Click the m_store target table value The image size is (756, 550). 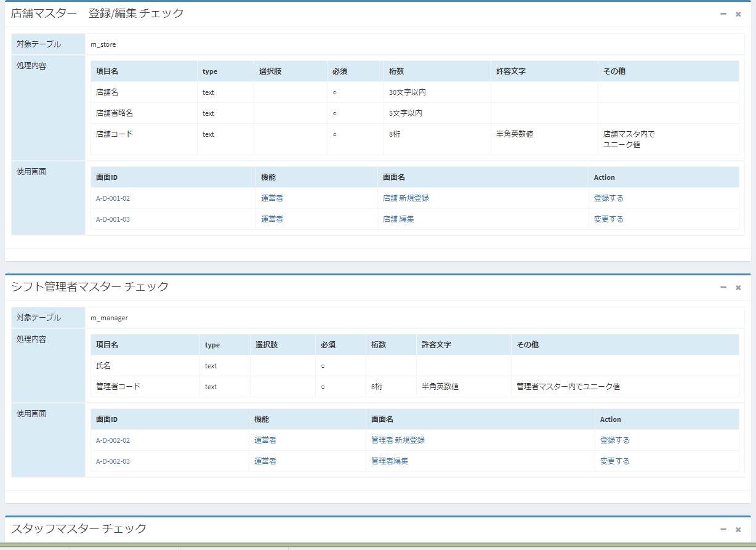(x=102, y=44)
